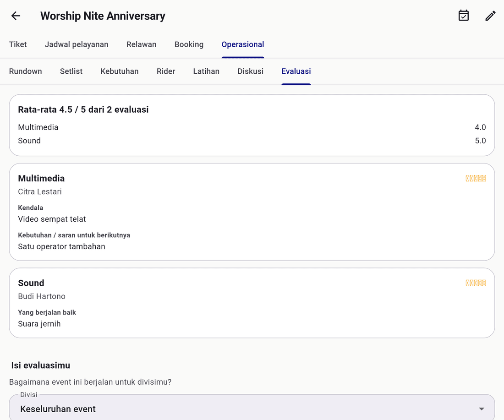Click the 'Yang berjalan baik' label

pyautogui.click(x=47, y=313)
